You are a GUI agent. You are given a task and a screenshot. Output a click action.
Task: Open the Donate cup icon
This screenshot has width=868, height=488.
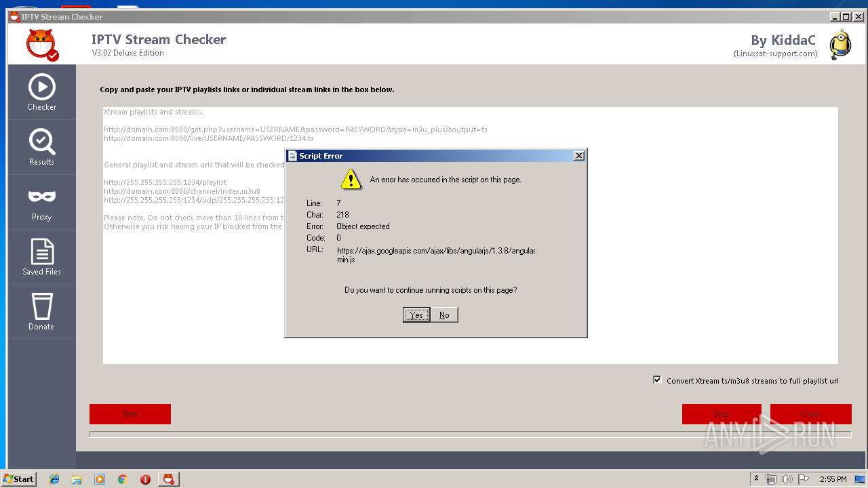[42, 306]
